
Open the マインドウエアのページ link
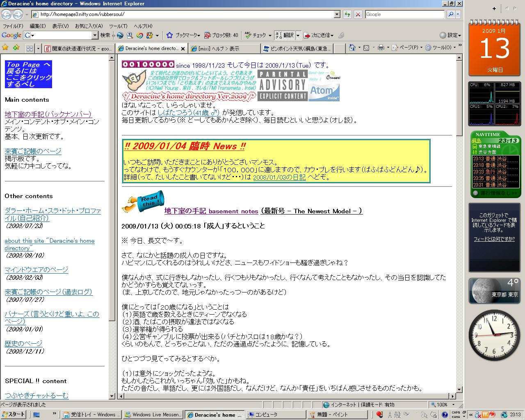[x=37, y=269]
